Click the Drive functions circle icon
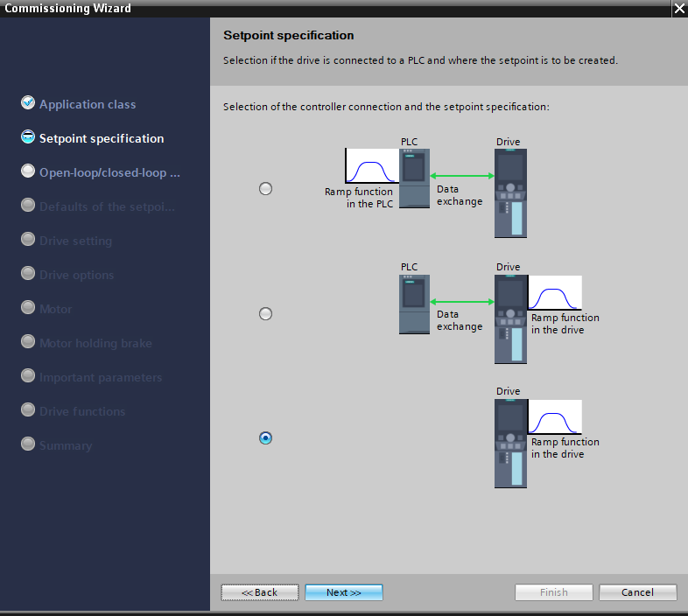Screen dimensions: 688x616 tap(28, 409)
